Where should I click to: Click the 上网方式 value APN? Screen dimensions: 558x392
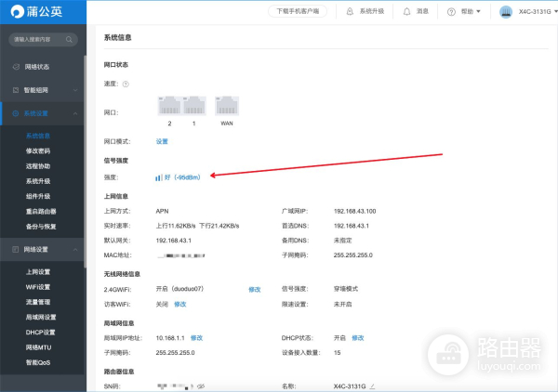coord(162,211)
